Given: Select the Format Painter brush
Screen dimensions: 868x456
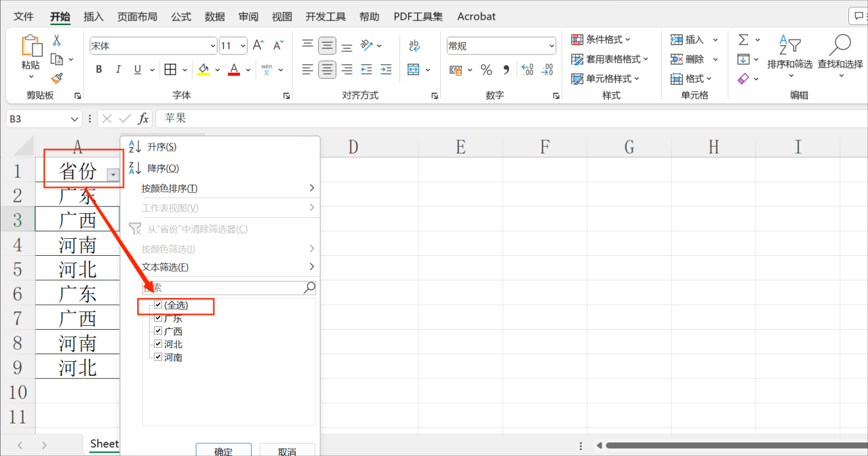Looking at the screenshot, I should (x=57, y=79).
